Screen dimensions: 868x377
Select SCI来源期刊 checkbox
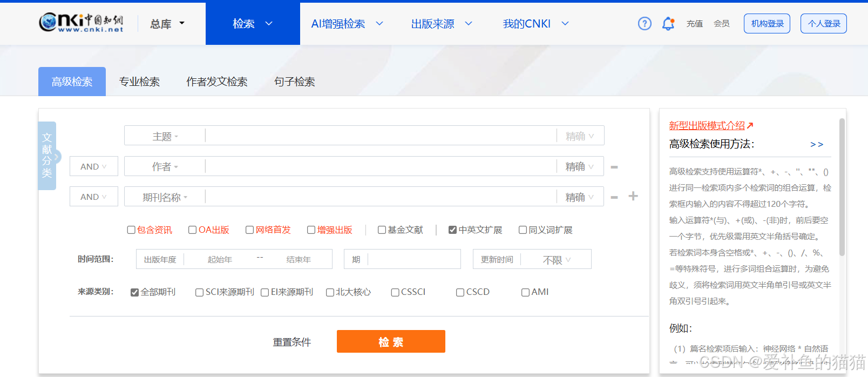(199, 292)
